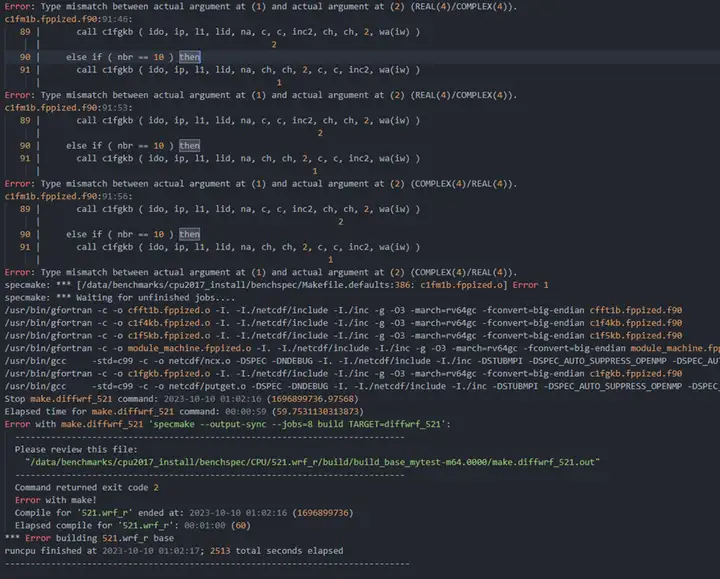The width and height of the screenshot is (720, 579).
Task: Select the timestamp value '1696899736.97568'
Action: 313,399
